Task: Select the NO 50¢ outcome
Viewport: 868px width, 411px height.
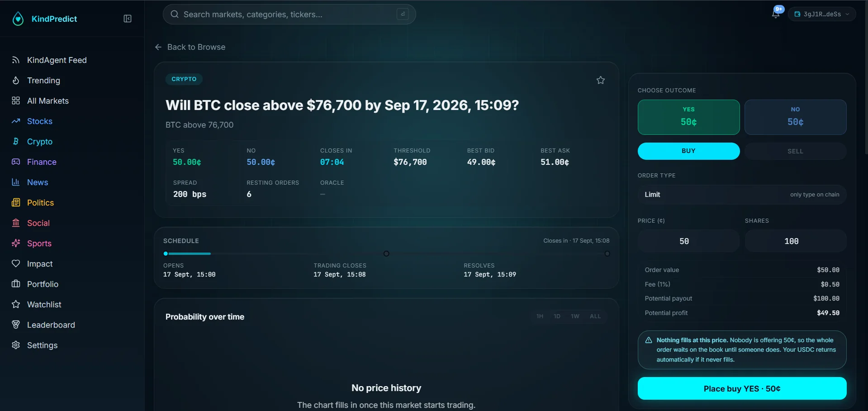Action: tap(795, 117)
